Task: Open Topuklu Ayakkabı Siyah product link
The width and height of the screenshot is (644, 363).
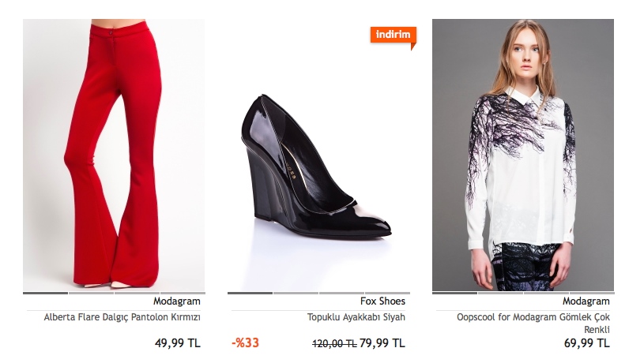Action: pos(356,317)
